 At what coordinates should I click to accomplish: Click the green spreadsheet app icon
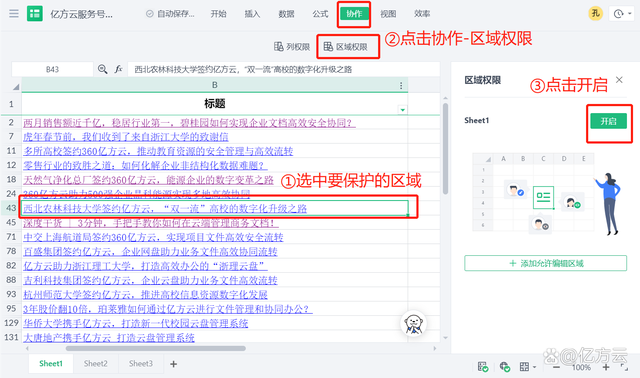(x=35, y=13)
